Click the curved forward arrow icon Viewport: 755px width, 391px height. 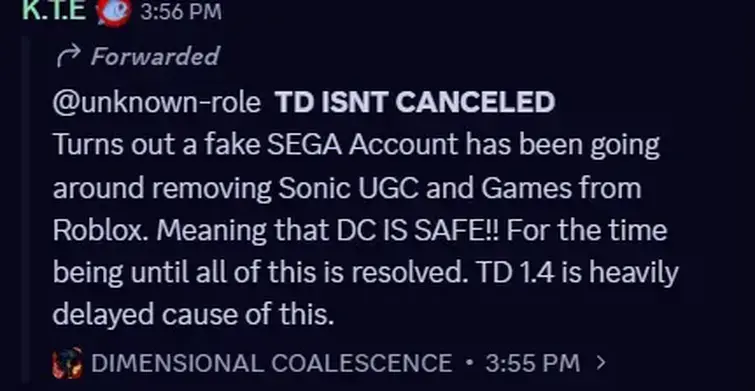point(68,57)
